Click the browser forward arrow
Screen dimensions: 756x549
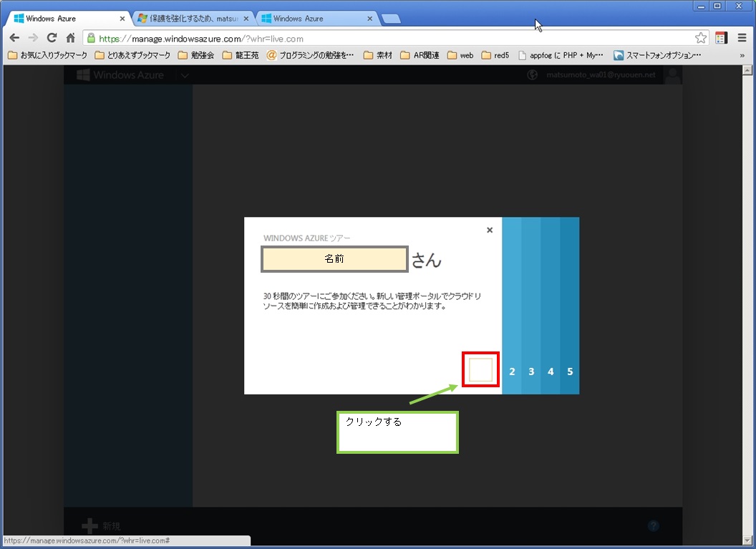coord(33,38)
